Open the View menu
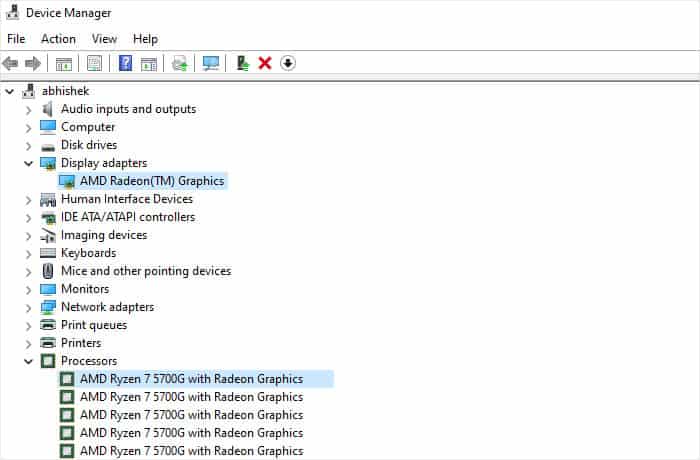Screen dimensions: 700x460 point(104,39)
